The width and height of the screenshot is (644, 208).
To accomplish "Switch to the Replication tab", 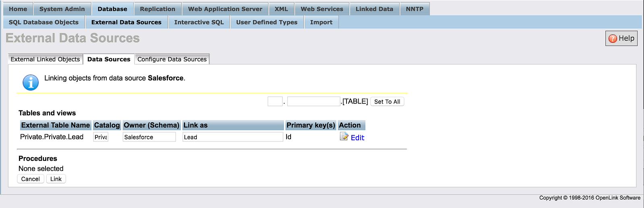I will [x=157, y=9].
